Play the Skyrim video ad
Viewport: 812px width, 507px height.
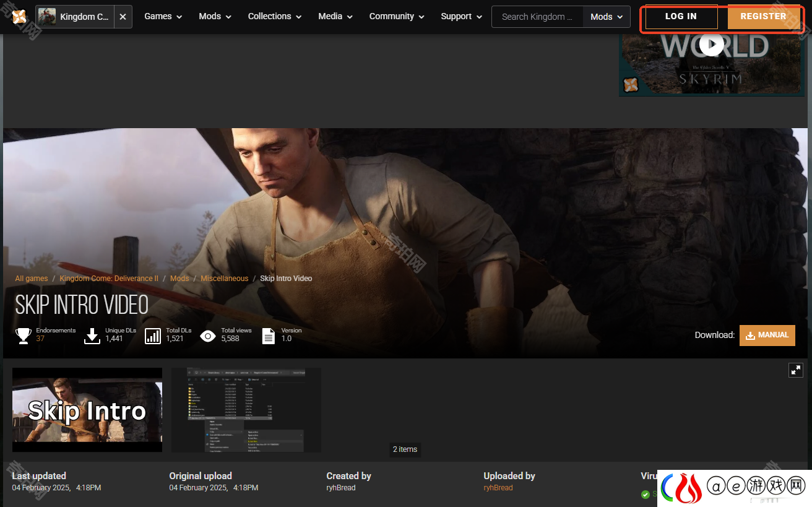(712, 44)
